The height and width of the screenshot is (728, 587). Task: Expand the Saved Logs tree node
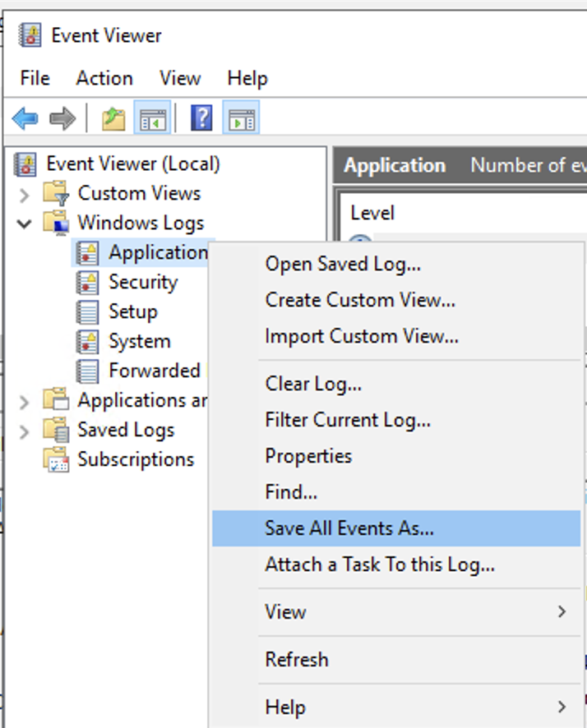25,431
